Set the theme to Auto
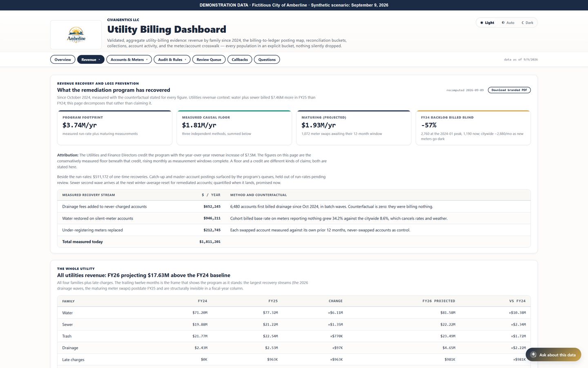 508,23
